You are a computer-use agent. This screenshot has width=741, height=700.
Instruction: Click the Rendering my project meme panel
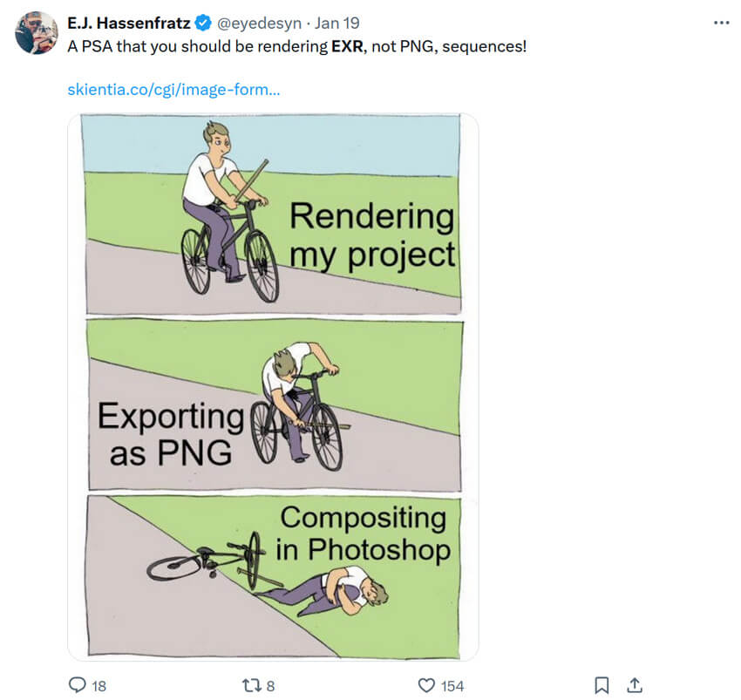pos(272,214)
